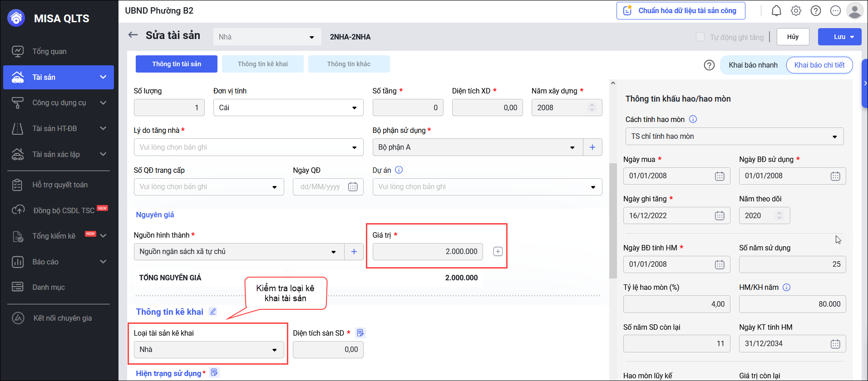868x381 pixels.
Task: Click Chuẩn hóa dữ liệu tài sản công
Action: point(681,11)
